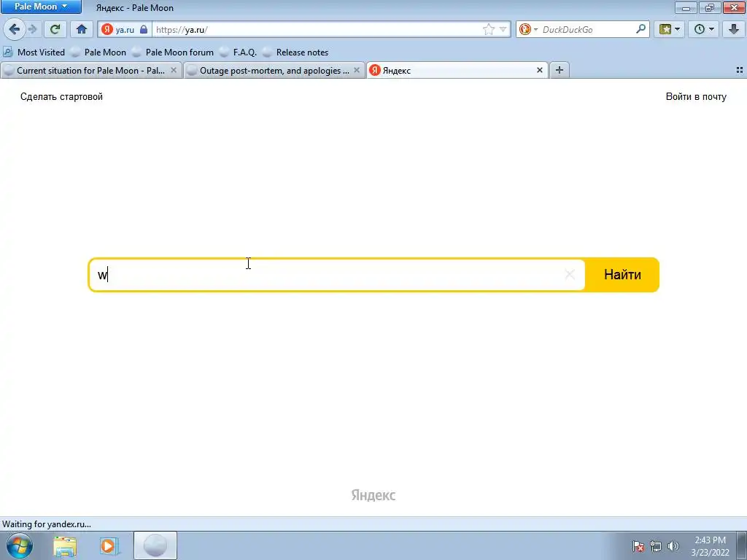Go back with the Back arrow button
747x560 pixels.
[x=15, y=29]
